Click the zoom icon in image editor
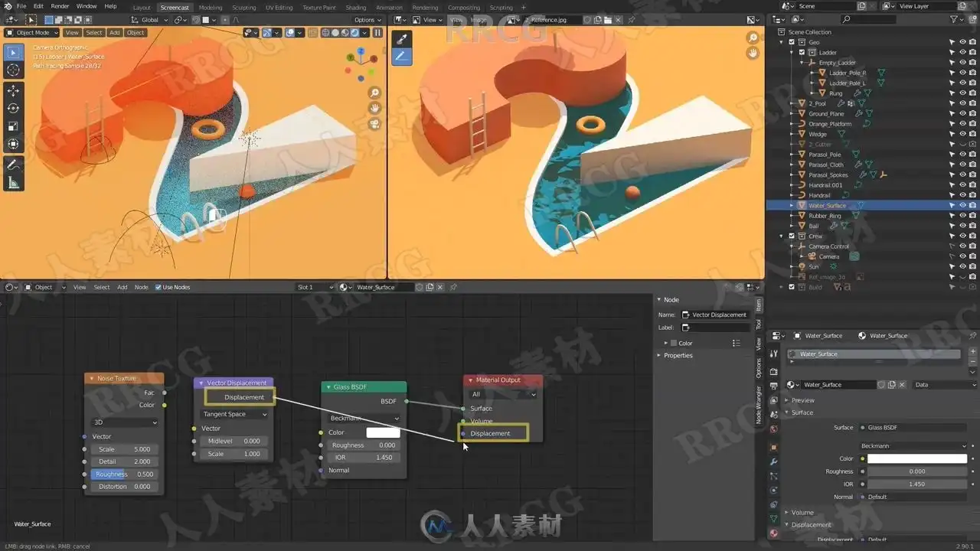The height and width of the screenshot is (551, 980). [x=753, y=37]
